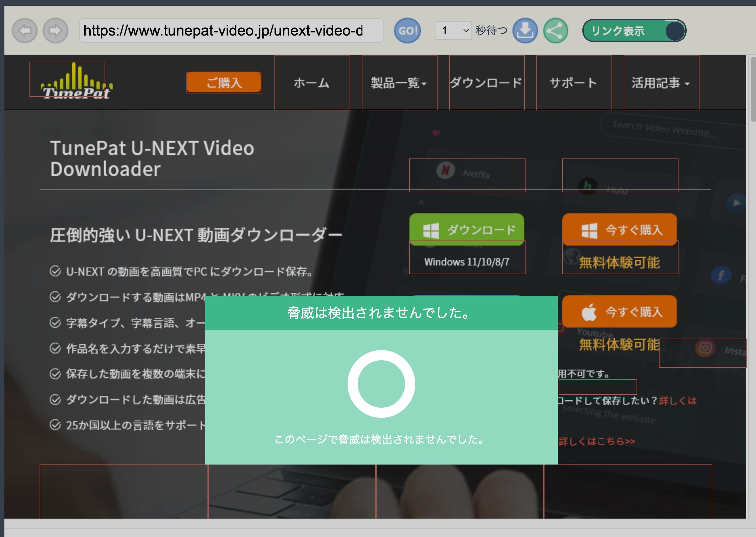Click the 脅威は検出されませんでした。 header
756x537 pixels.
click(x=381, y=313)
